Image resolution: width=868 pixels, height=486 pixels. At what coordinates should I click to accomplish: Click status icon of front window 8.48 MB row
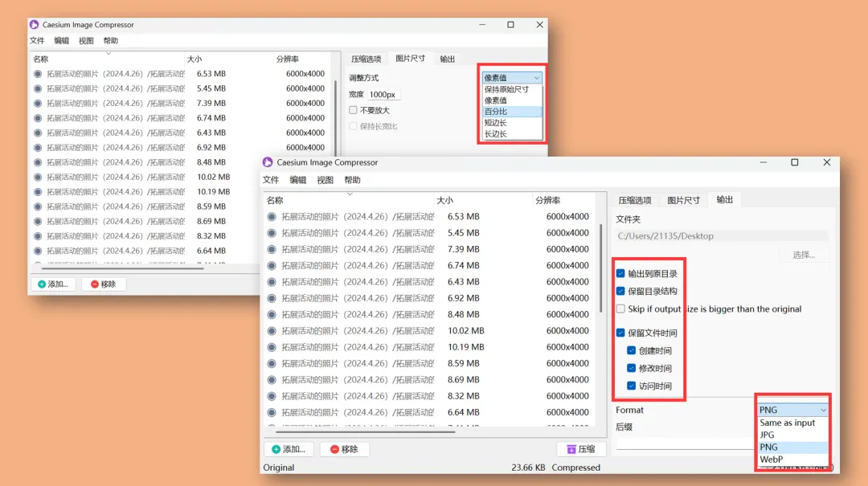[272, 315]
